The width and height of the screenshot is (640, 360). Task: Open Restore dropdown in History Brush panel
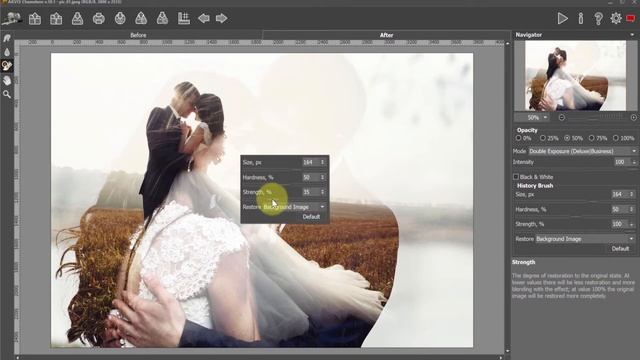click(x=586, y=239)
